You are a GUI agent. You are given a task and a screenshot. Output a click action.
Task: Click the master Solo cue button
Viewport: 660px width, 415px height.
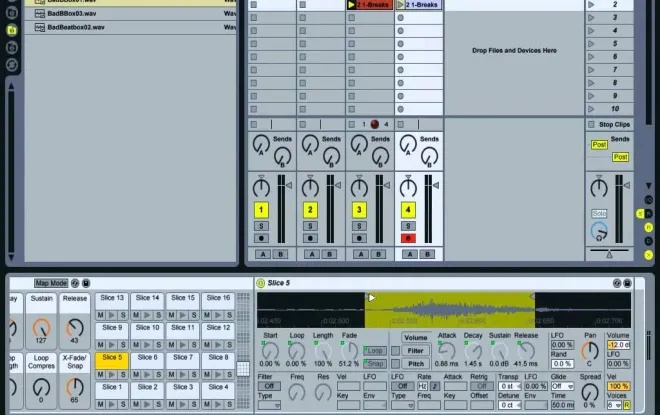pos(599,214)
